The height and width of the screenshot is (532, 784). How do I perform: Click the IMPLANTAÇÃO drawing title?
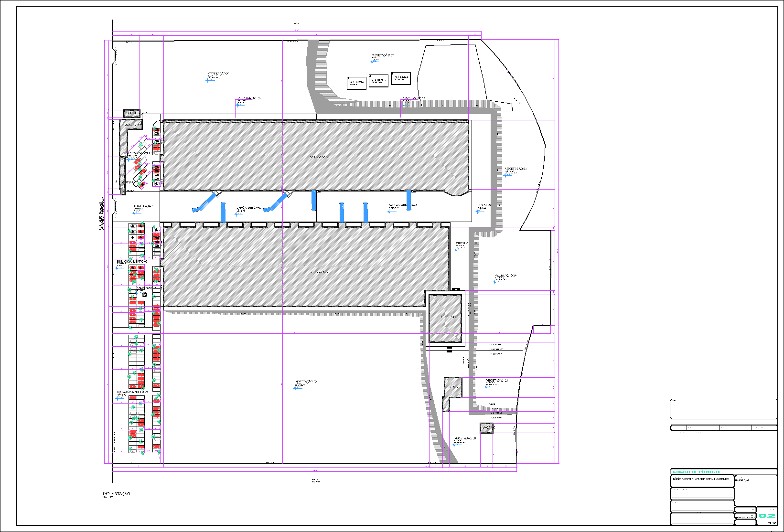point(116,494)
